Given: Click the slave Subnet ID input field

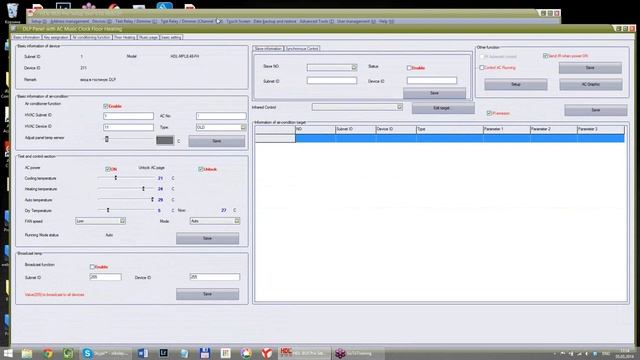Looking at the screenshot, I should coord(332,81).
